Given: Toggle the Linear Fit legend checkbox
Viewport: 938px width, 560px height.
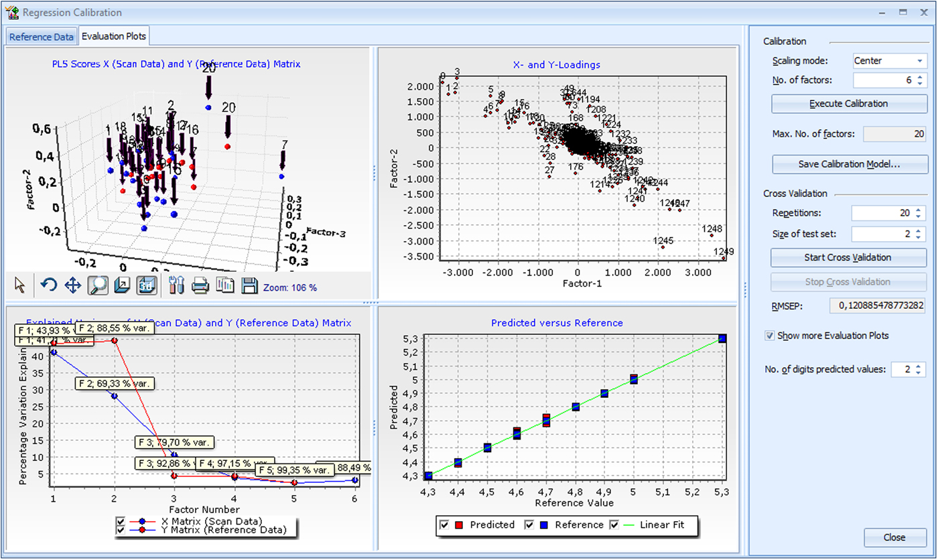Looking at the screenshot, I should point(615,525).
